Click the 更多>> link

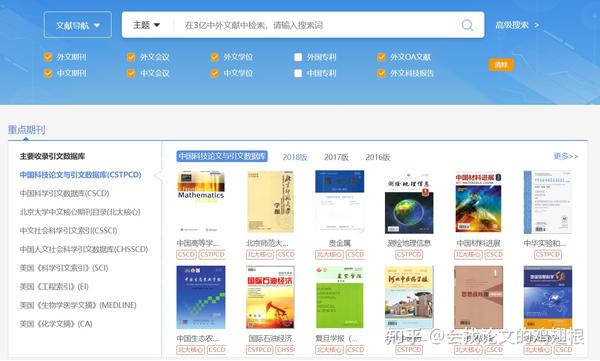pyautogui.click(x=566, y=156)
